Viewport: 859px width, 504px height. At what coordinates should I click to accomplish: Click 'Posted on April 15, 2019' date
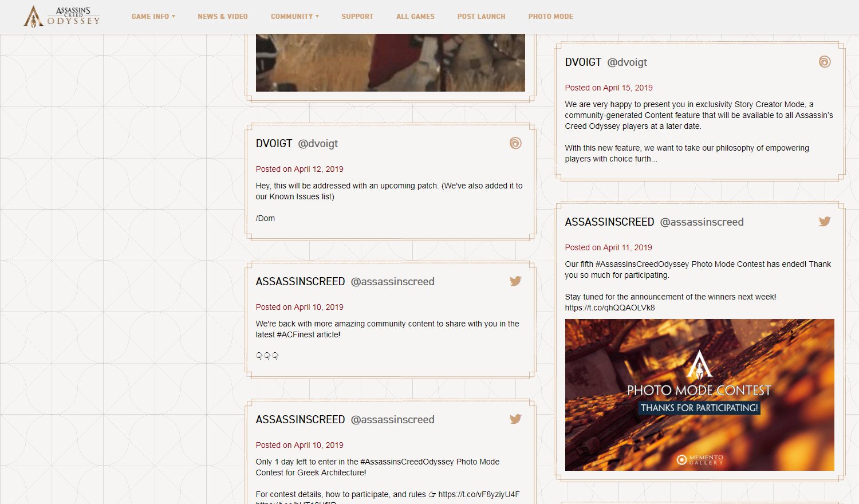click(609, 88)
